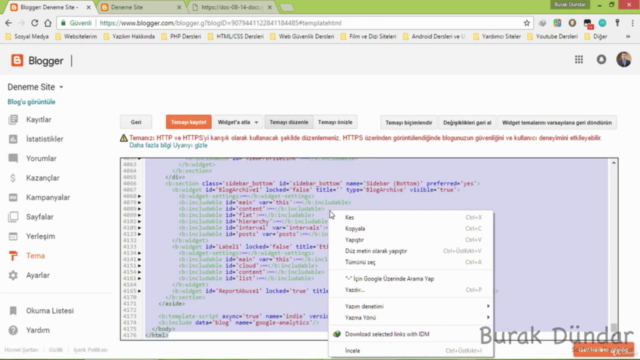
Task: Choose Yapıştır from context menu
Action: pyautogui.click(x=411, y=240)
